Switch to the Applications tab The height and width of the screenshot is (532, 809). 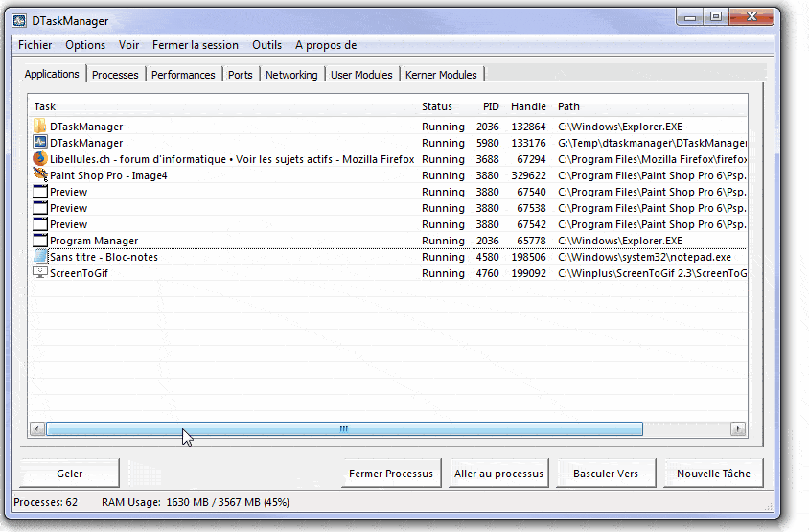pyautogui.click(x=52, y=74)
